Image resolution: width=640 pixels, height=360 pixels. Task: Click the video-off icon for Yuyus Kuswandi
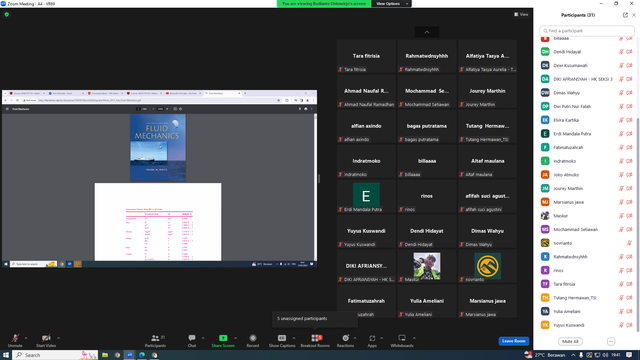coord(629,325)
